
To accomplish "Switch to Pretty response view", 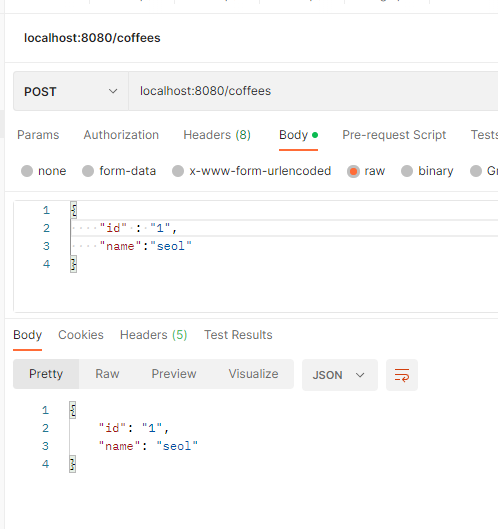I will [46, 374].
